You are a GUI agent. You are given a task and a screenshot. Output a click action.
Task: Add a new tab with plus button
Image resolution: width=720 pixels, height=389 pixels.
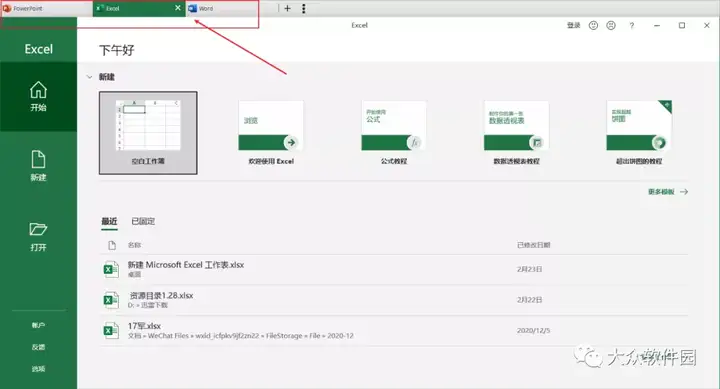point(287,8)
